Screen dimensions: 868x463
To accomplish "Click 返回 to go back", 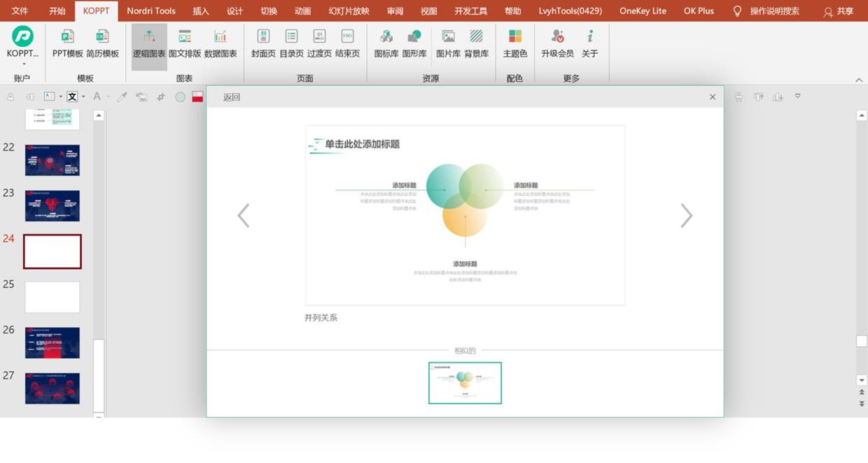I will click(231, 97).
